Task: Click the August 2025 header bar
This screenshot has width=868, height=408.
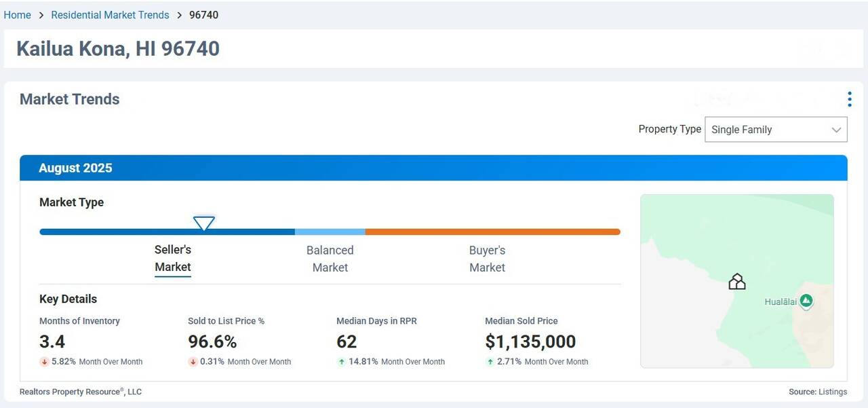Action: pyautogui.click(x=433, y=168)
